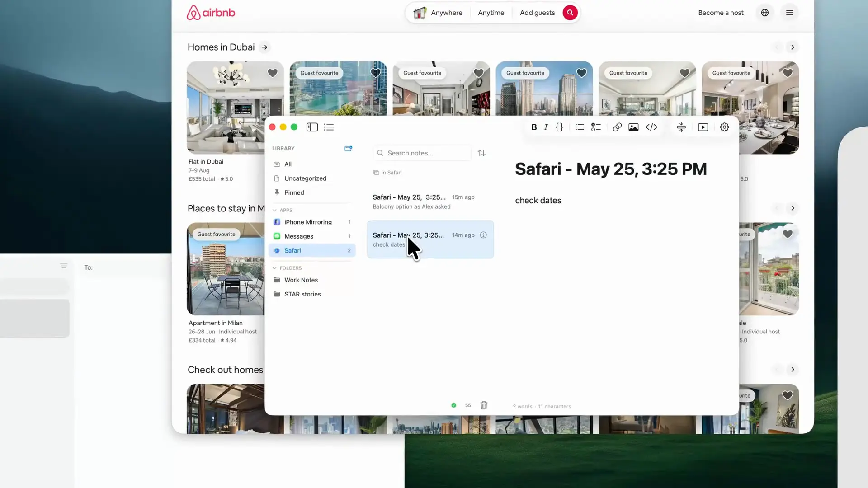Insert an image in the note
Viewport: 868px width, 488px height.
(x=633, y=127)
